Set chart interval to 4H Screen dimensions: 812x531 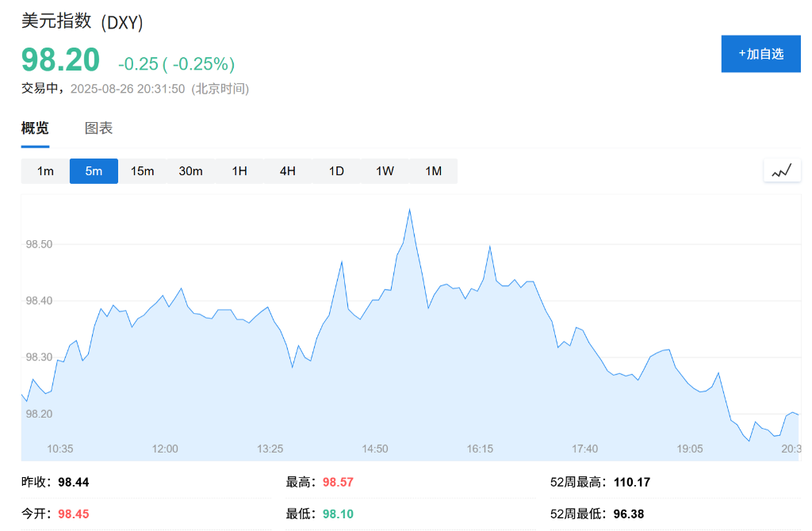click(288, 171)
